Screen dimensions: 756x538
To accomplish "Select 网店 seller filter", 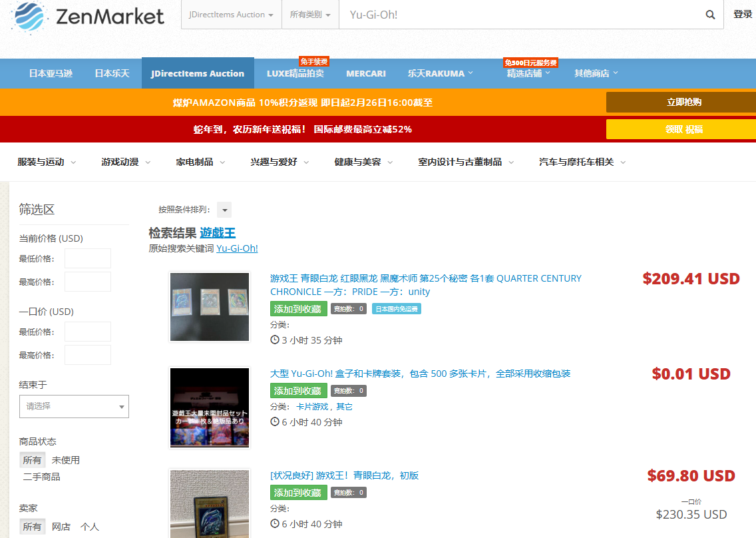I will click(x=61, y=527).
